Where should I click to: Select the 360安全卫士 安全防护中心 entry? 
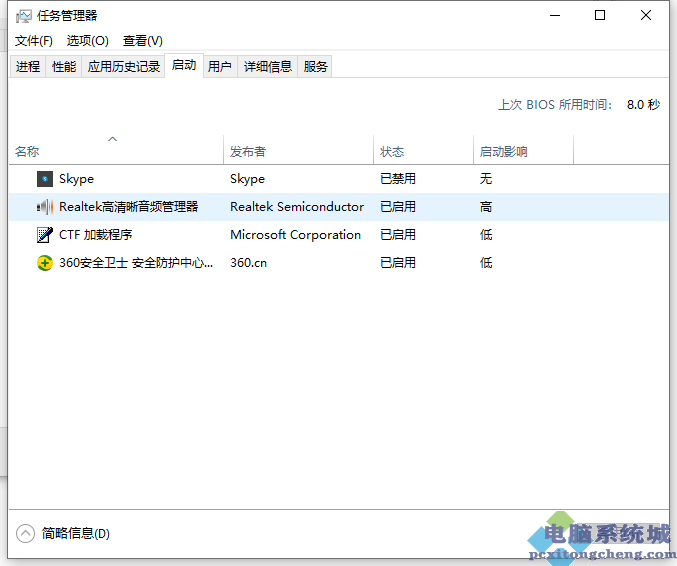136,262
